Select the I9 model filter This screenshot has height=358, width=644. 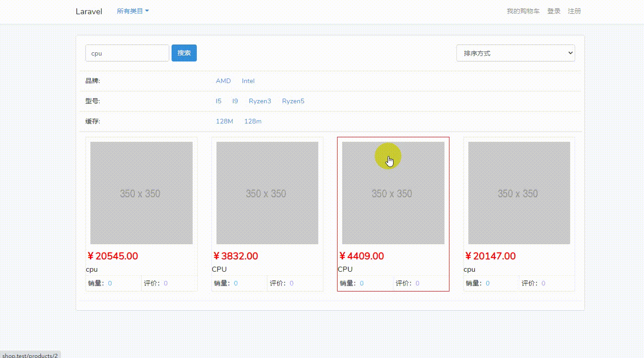[x=235, y=101]
